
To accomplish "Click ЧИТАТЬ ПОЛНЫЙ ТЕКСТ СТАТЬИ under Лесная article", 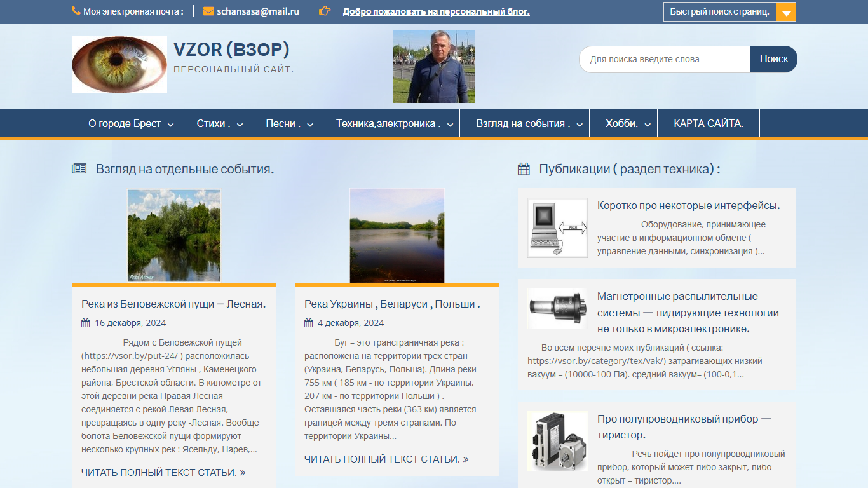I will pos(163,473).
